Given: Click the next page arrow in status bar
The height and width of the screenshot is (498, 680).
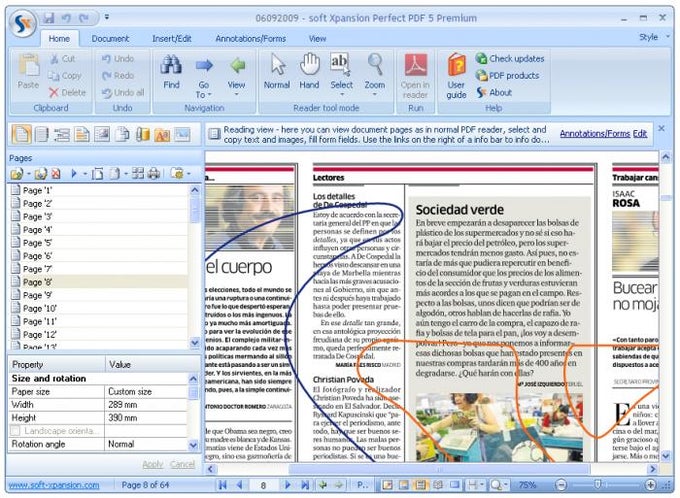Looking at the screenshot, I should coord(288,485).
